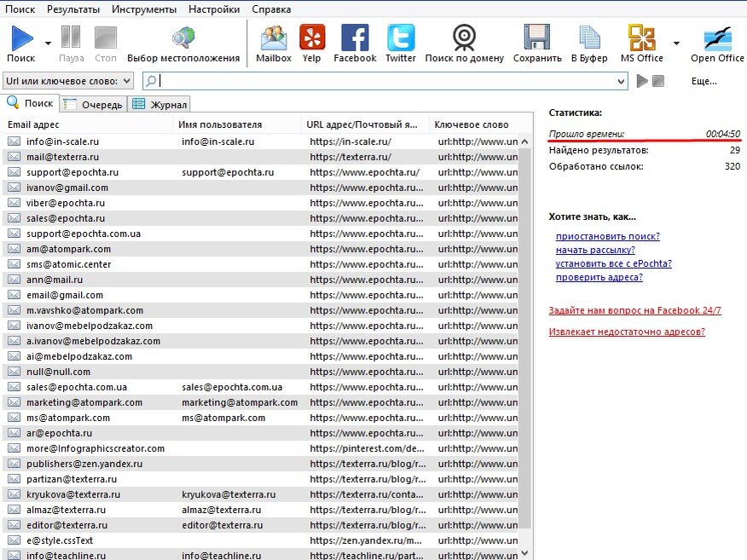Screen dimensions: 747x560
Task: Open Поиск по домену tool
Action: point(464,38)
